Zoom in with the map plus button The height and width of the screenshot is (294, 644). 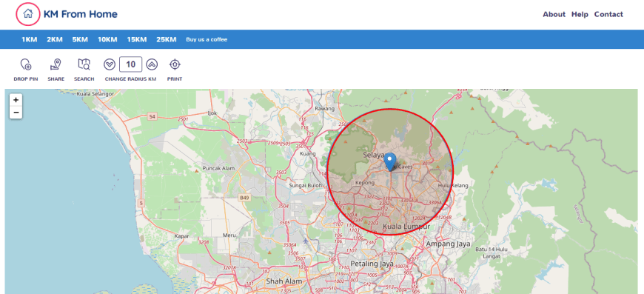16,100
